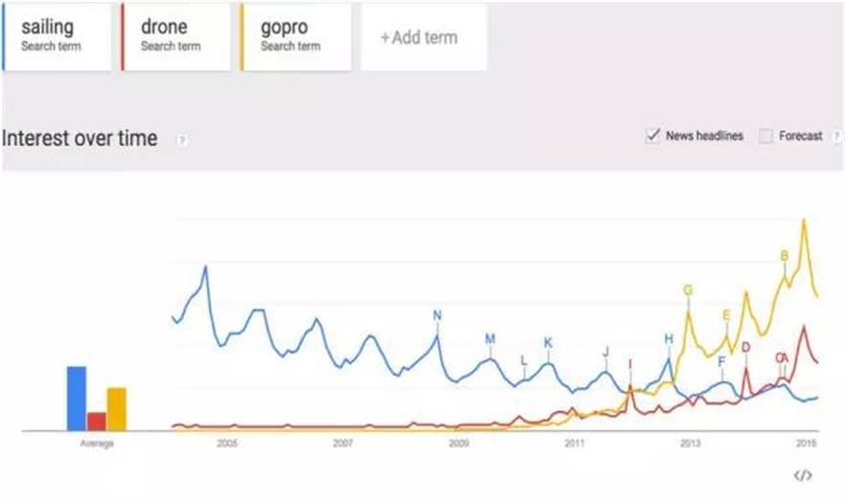Open news headline marker N

pos(437,315)
